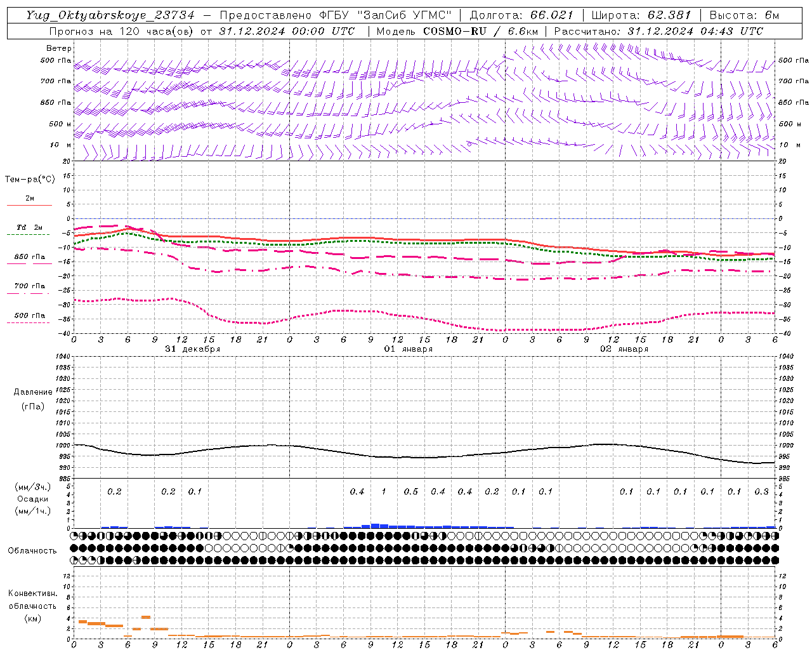This screenshot has width=812, height=650.
Task: Click the Модель COSMO-RU / 6.6км label
Action: point(457,31)
